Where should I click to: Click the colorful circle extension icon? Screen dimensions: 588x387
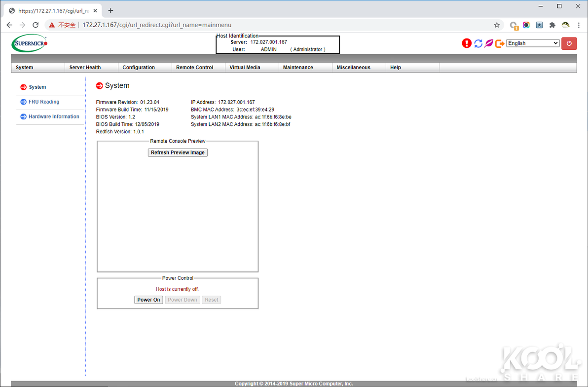(x=526, y=25)
